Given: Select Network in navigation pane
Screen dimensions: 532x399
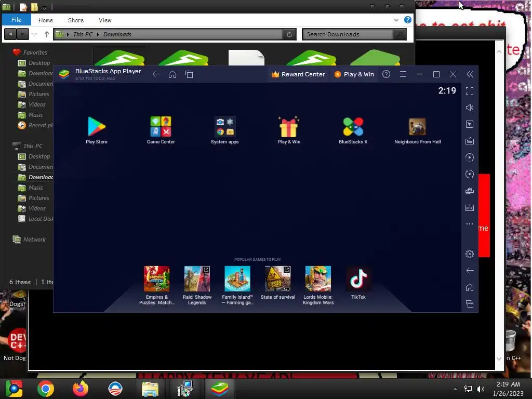Looking at the screenshot, I should (x=29, y=240).
